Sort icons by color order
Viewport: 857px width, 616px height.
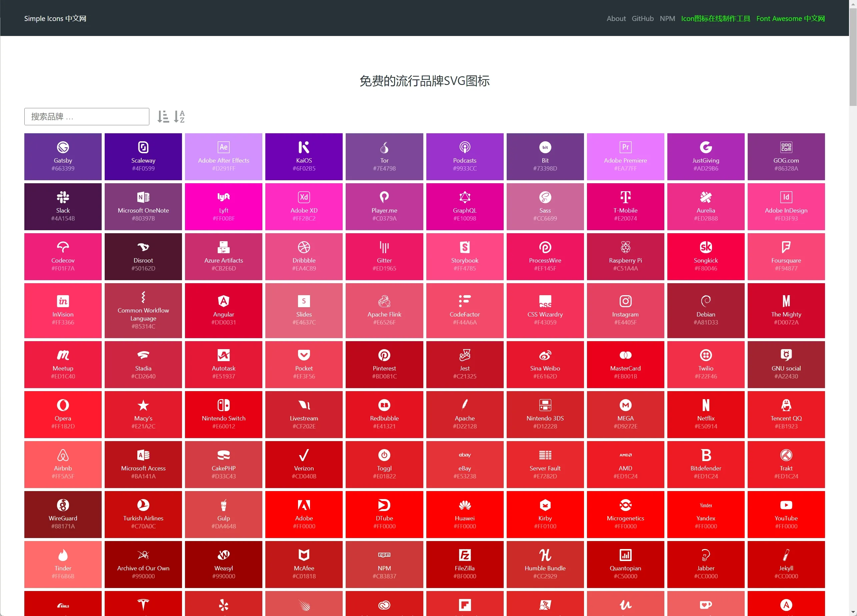pos(163,116)
